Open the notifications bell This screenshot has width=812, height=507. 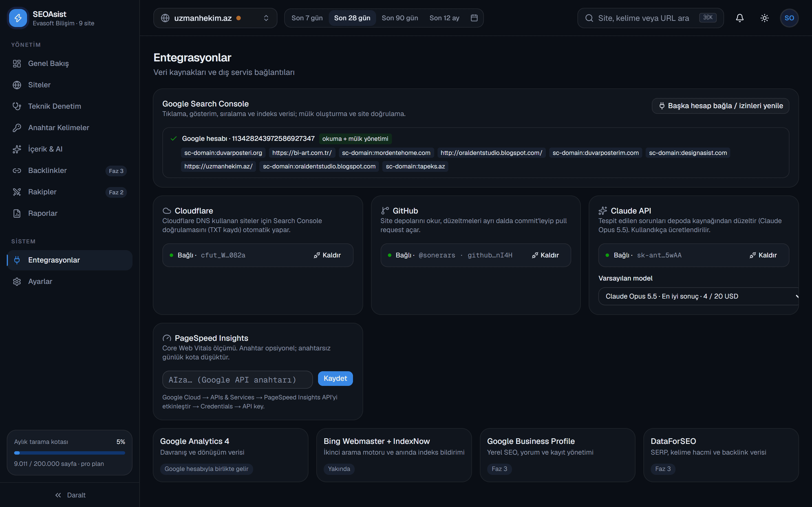pyautogui.click(x=740, y=18)
